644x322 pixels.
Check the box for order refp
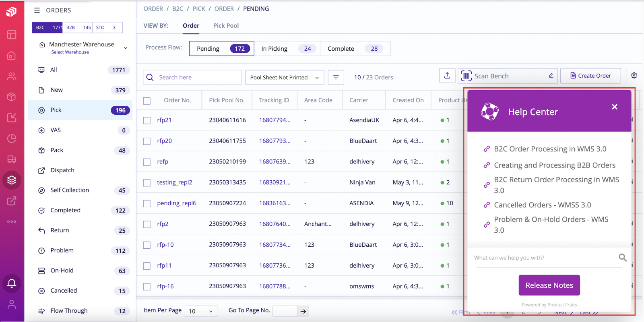(147, 162)
